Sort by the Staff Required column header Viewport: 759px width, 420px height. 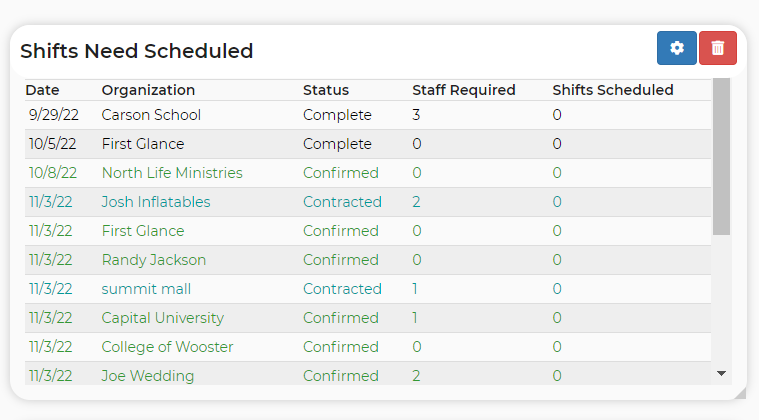pos(464,90)
